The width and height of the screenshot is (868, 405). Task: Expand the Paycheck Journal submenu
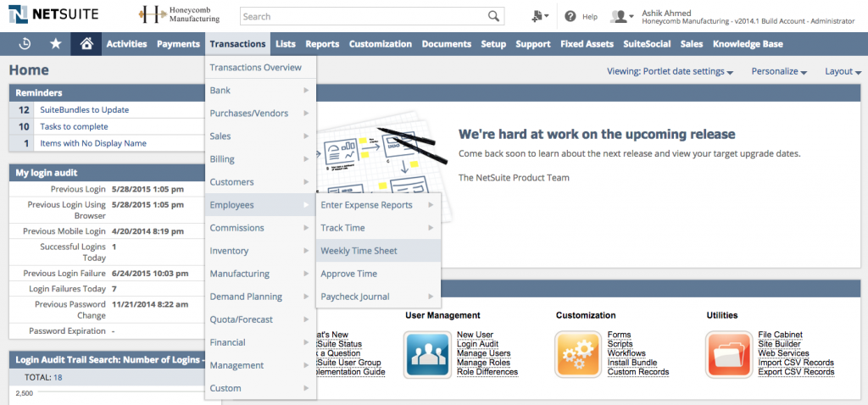pyautogui.click(x=378, y=297)
